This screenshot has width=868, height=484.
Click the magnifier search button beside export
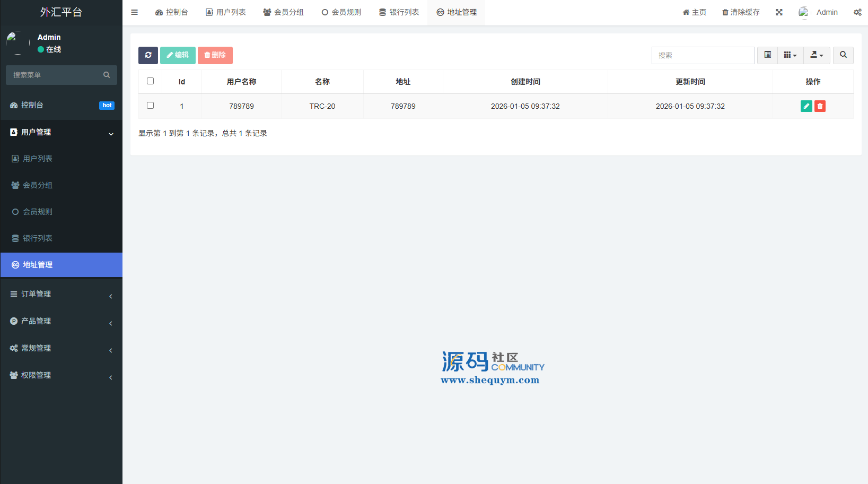(x=843, y=55)
